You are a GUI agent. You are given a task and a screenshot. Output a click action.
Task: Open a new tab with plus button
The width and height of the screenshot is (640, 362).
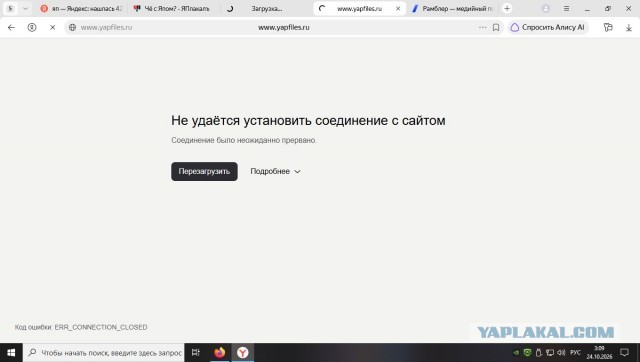click(x=507, y=8)
